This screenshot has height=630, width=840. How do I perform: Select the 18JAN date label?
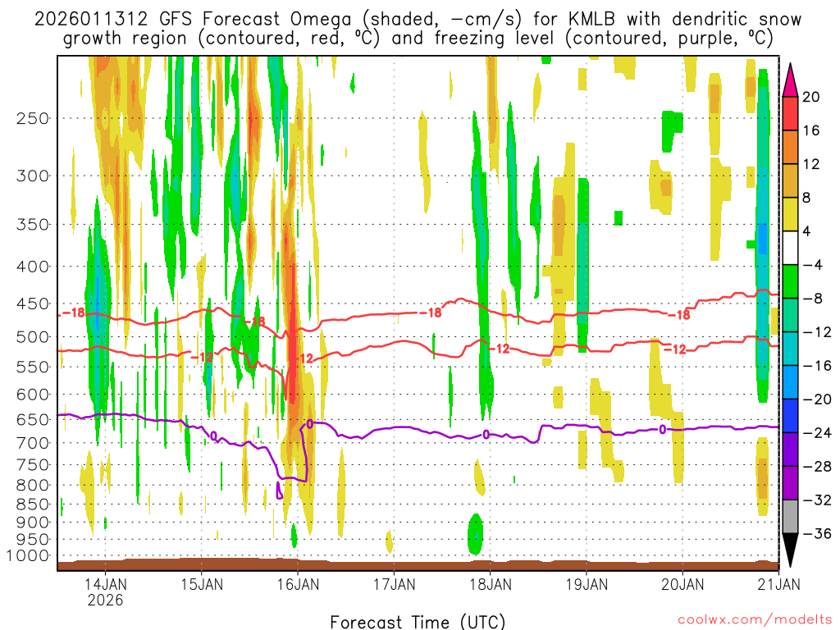(491, 583)
